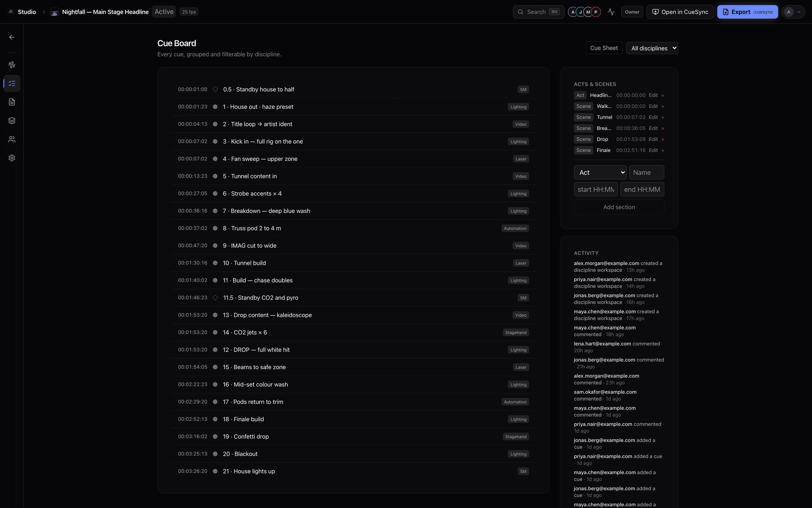Switch to Cue Sheet view
This screenshot has width=812, height=508.
pos(604,48)
